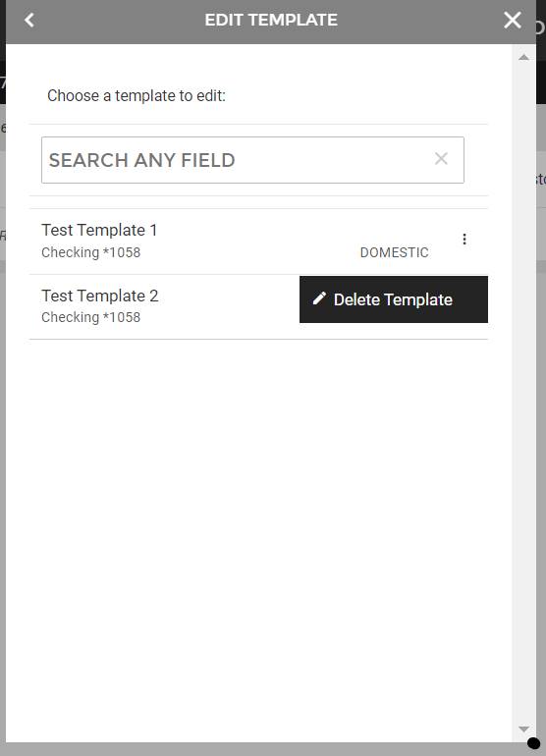
Task: Click pencil icon beside Delete Template
Action: [319, 298]
